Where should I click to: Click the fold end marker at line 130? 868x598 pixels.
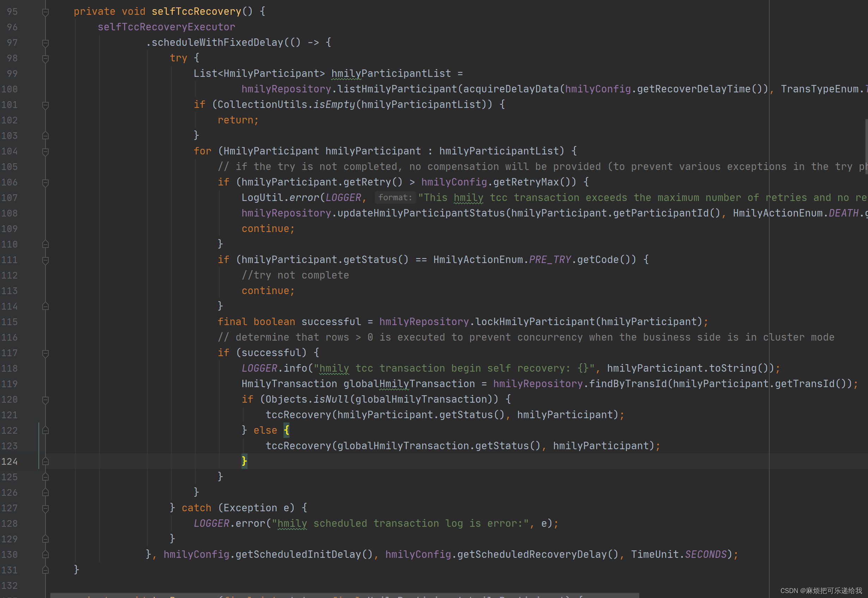pyautogui.click(x=45, y=555)
